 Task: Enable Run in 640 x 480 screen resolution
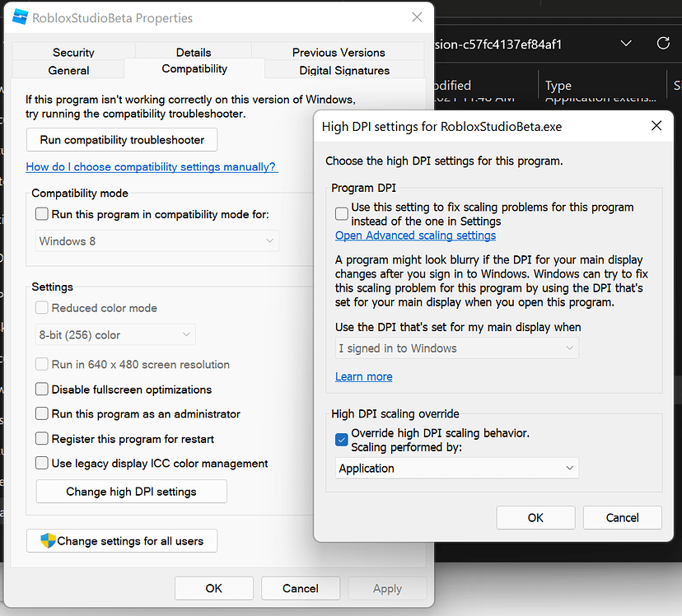(x=41, y=365)
